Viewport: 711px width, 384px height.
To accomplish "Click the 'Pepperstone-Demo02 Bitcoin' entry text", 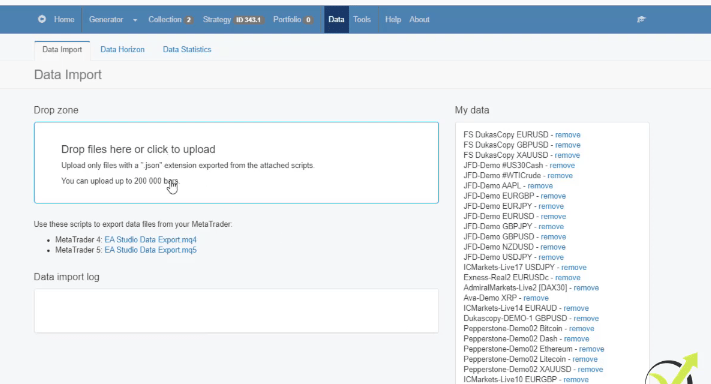I will point(513,329).
